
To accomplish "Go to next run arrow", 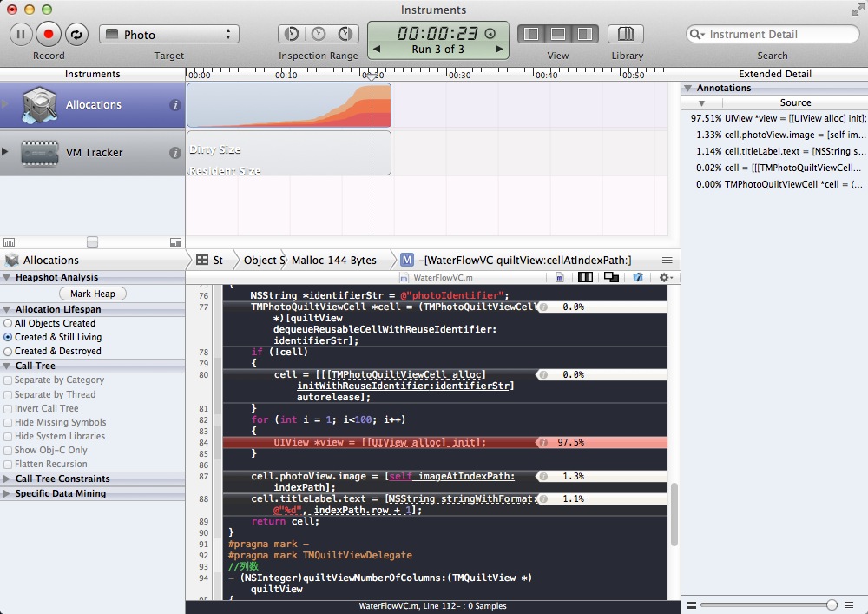I will tap(499, 49).
